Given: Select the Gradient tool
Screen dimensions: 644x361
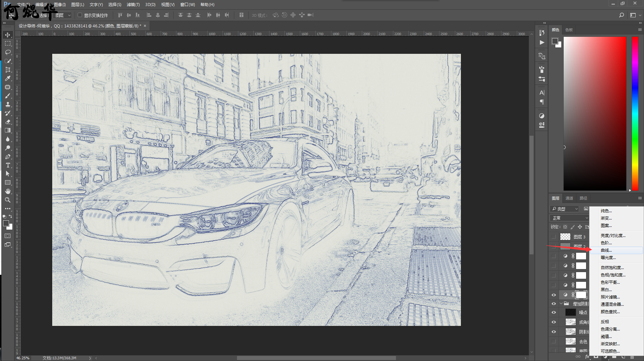Looking at the screenshot, I should [x=8, y=131].
